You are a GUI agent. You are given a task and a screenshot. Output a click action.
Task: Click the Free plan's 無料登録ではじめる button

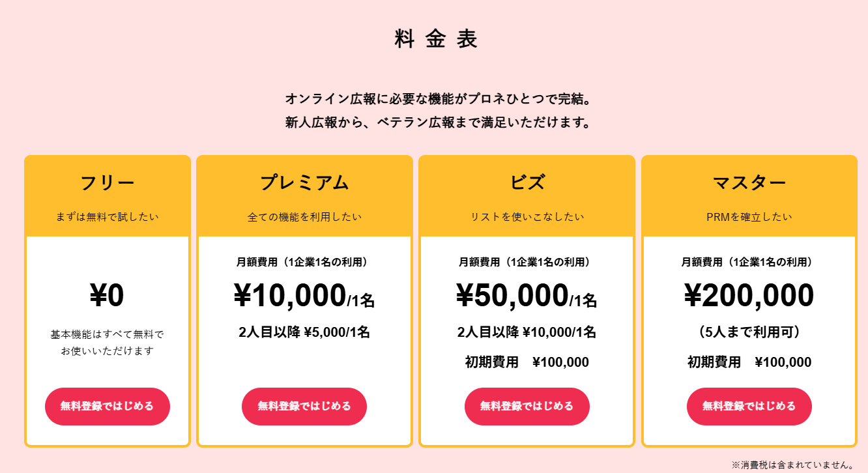point(108,407)
